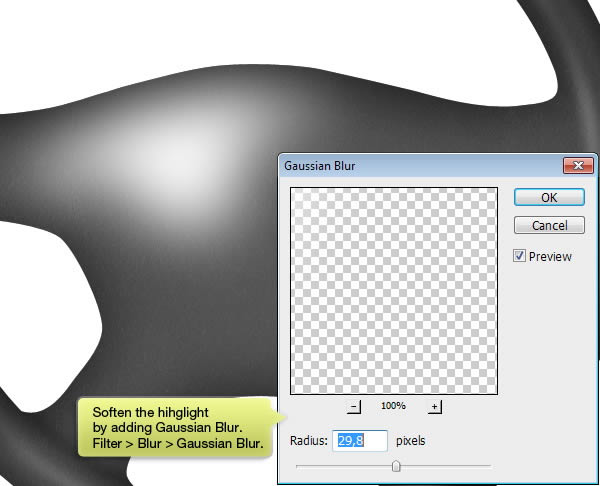Zoom out the preview with minus button
The image size is (600, 486).
tap(354, 406)
